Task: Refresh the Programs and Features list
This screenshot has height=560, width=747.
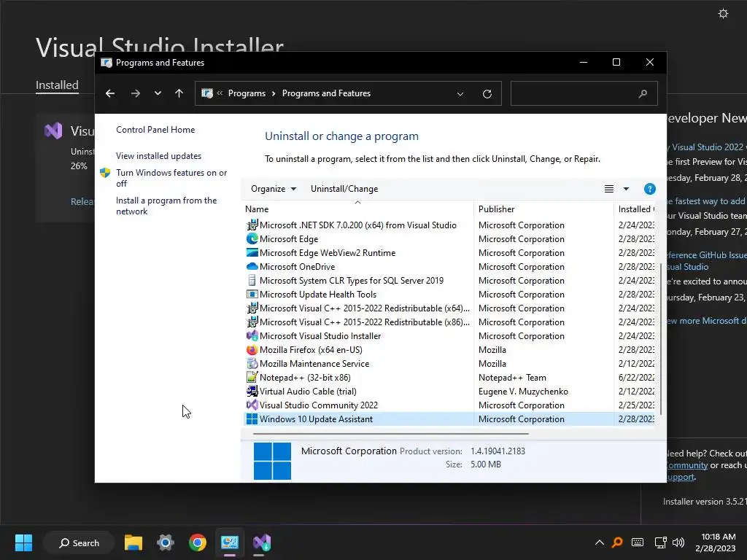Action: (x=487, y=94)
